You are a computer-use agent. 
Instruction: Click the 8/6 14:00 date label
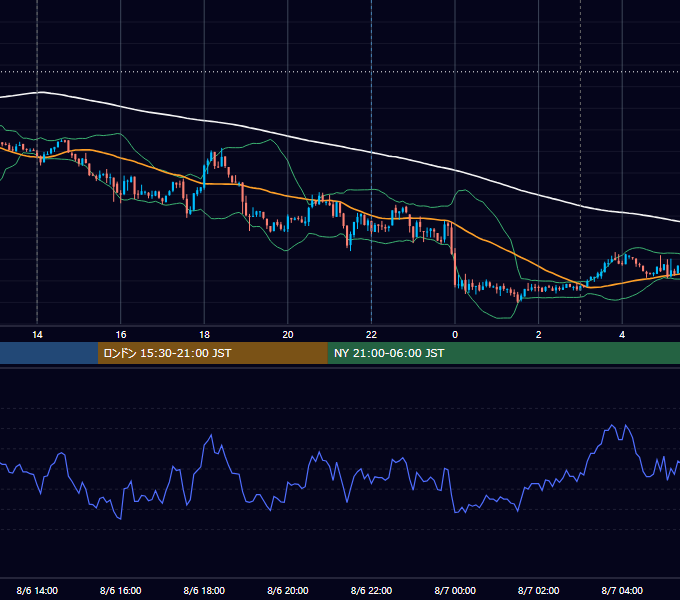tap(37, 590)
